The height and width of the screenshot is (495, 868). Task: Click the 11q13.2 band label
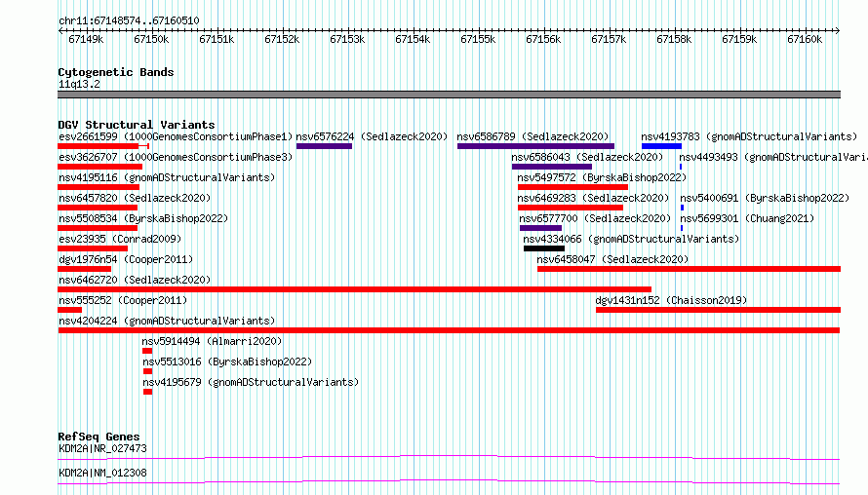(x=79, y=84)
